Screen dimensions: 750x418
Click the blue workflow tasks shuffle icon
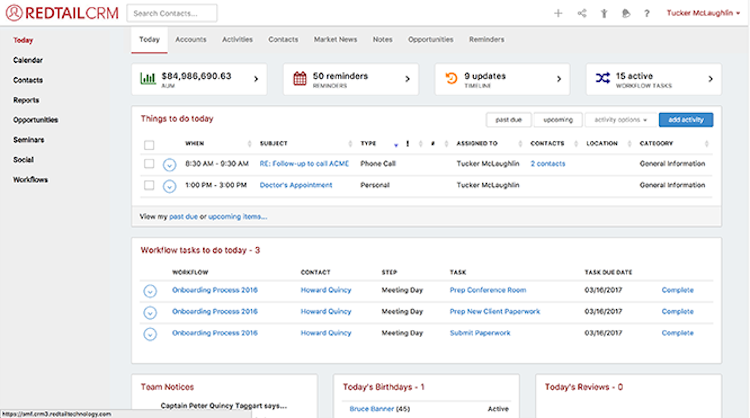[x=603, y=77]
